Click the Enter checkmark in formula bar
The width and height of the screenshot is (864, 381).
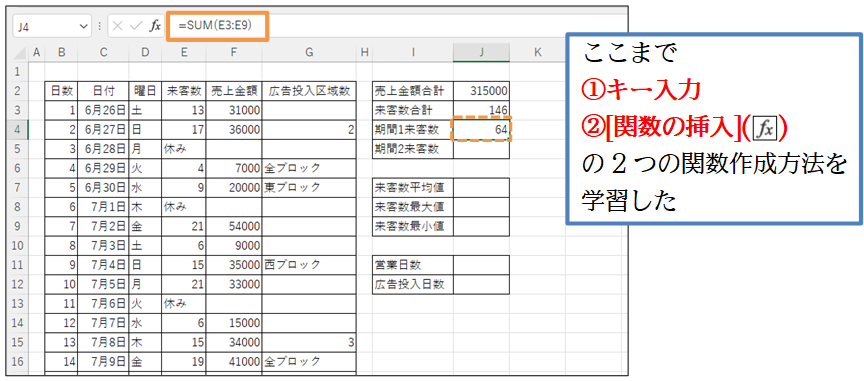coord(136,26)
